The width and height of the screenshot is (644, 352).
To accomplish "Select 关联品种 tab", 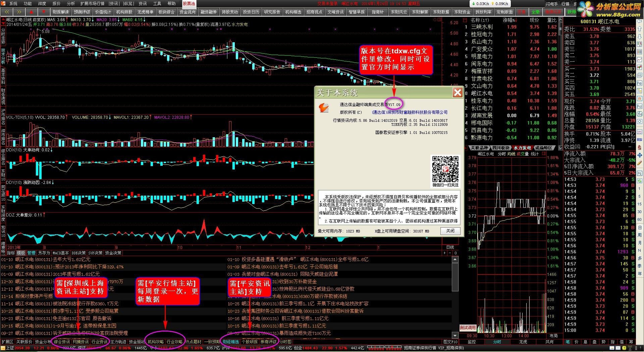I will (479, 148).
